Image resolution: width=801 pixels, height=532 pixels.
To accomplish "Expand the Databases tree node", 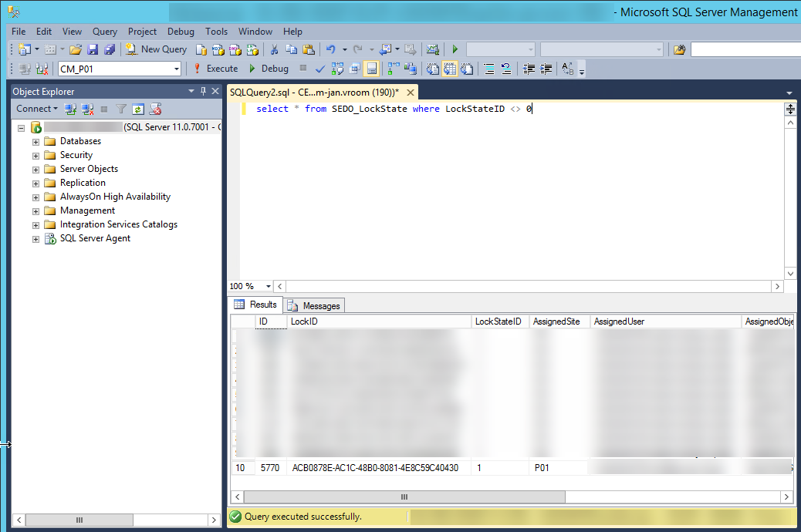I will coord(35,141).
